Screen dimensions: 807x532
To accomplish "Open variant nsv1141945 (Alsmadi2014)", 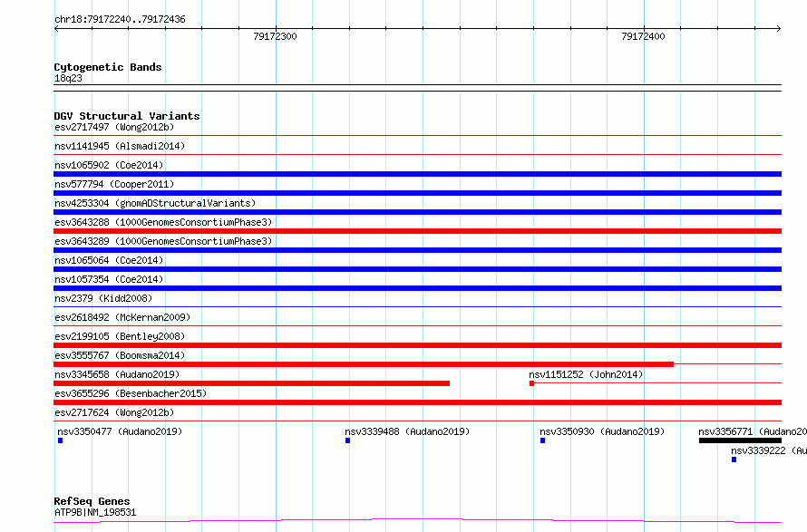I will pos(120,146).
